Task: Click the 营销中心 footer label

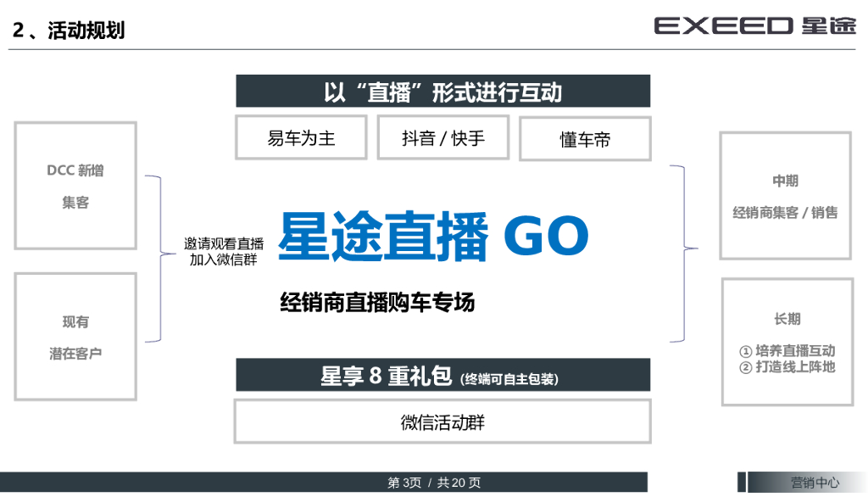Action: coord(815,482)
